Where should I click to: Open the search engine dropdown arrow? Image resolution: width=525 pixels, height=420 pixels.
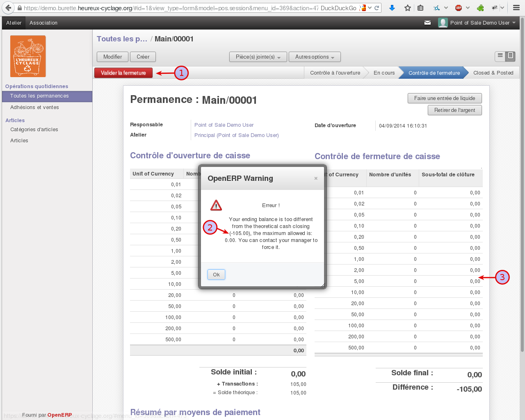370,8
